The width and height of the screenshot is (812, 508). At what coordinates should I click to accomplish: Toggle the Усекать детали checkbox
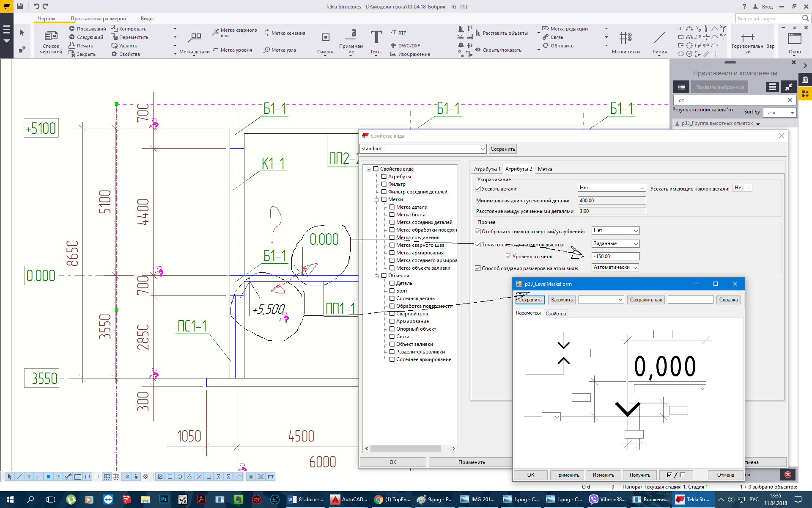478,189
